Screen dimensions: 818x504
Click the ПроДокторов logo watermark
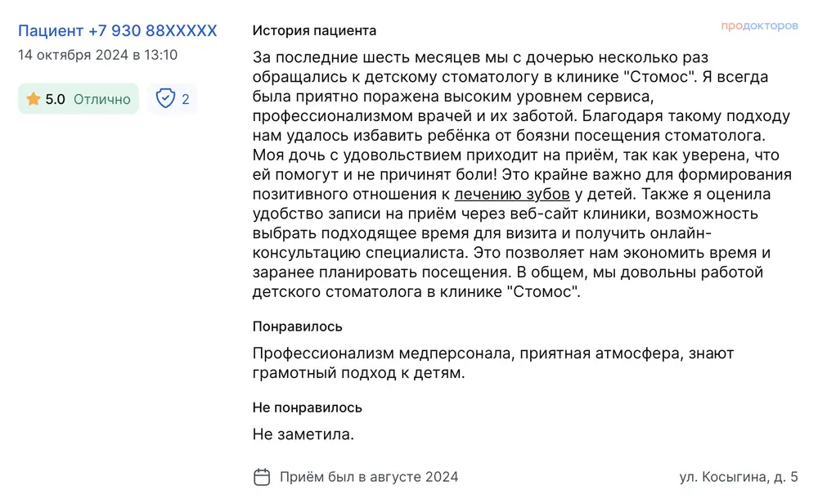(x=759, y=26)
